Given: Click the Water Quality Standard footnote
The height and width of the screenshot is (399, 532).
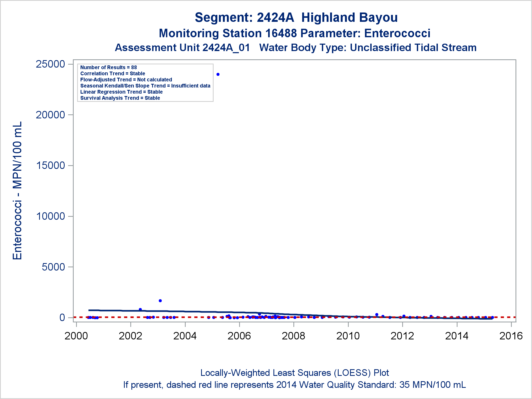Looking at the screenshot, I should click(294, 385).
